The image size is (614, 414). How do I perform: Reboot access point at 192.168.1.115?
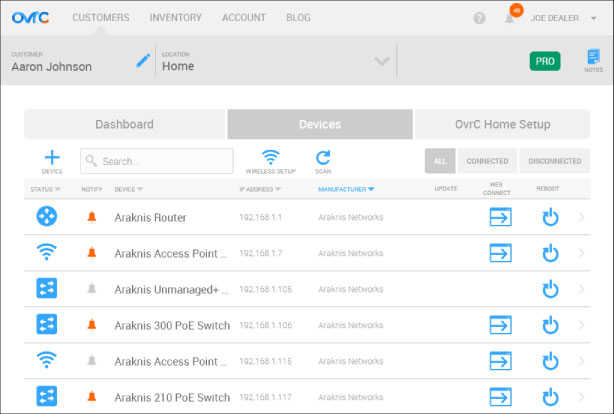pyautogui.click(x=550, y=362)
